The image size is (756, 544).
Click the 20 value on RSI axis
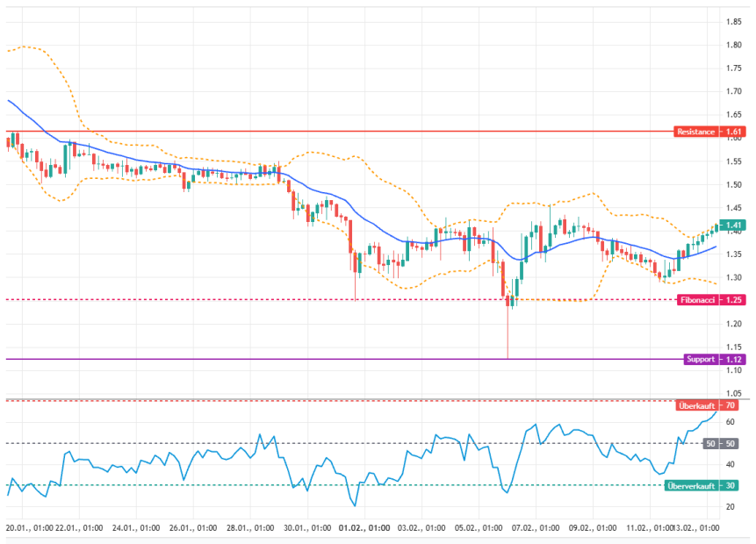click(x=730, y=506)
